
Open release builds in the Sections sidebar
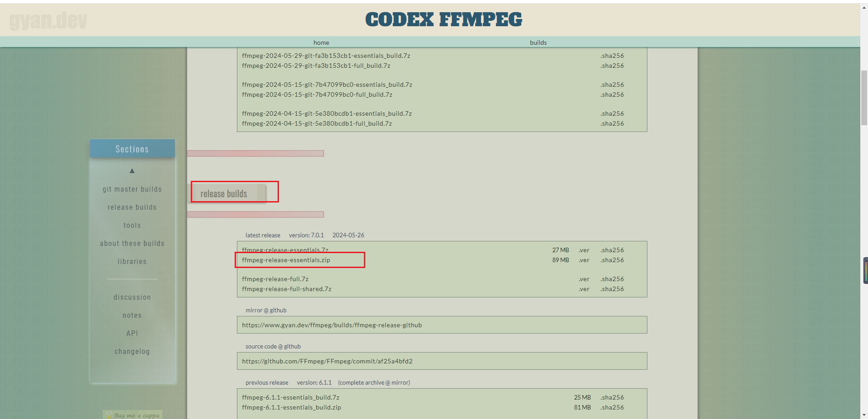[132, 207]
